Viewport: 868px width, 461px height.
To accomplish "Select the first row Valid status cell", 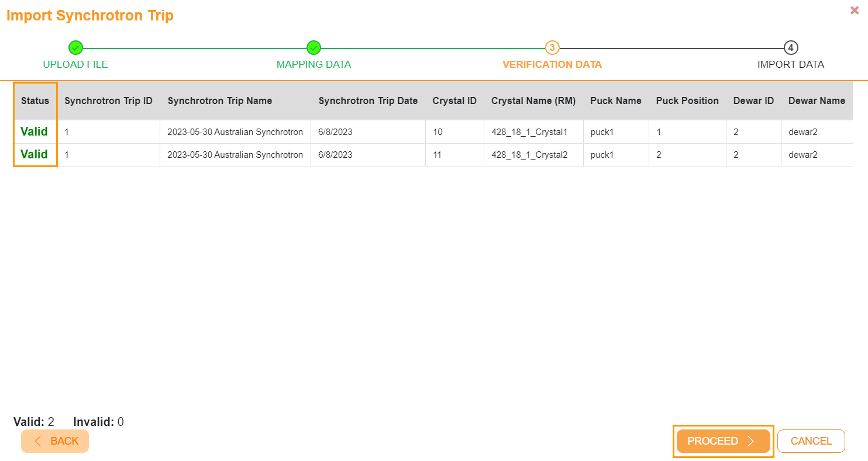I will click(35, 131).
